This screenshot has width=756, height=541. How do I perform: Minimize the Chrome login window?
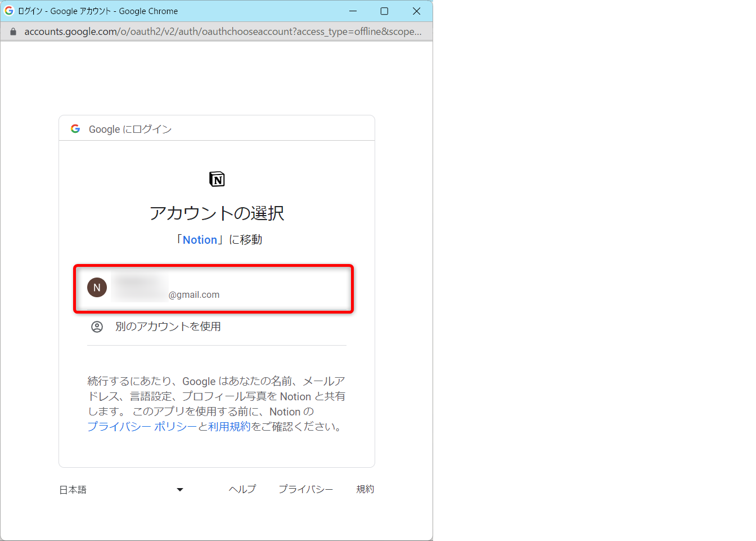coord(353,11)
